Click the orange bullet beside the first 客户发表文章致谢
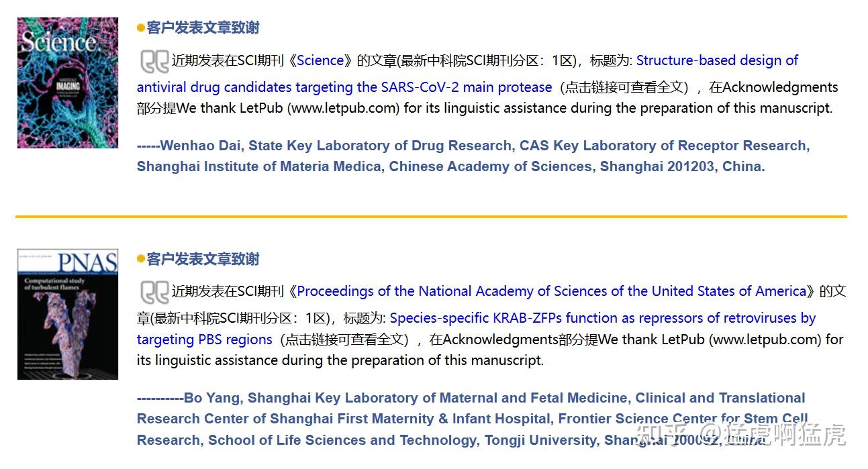This screenshot has height=469, width=868. click(140, 28)
